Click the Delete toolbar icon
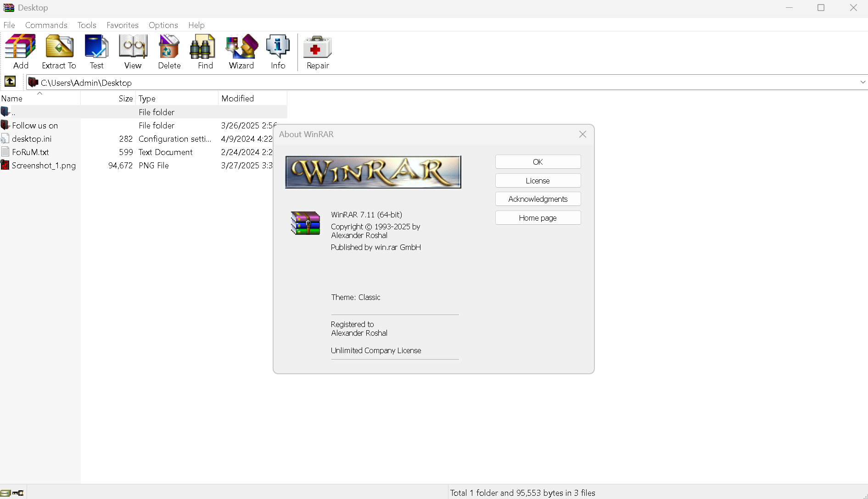 (x=169, y=47)
